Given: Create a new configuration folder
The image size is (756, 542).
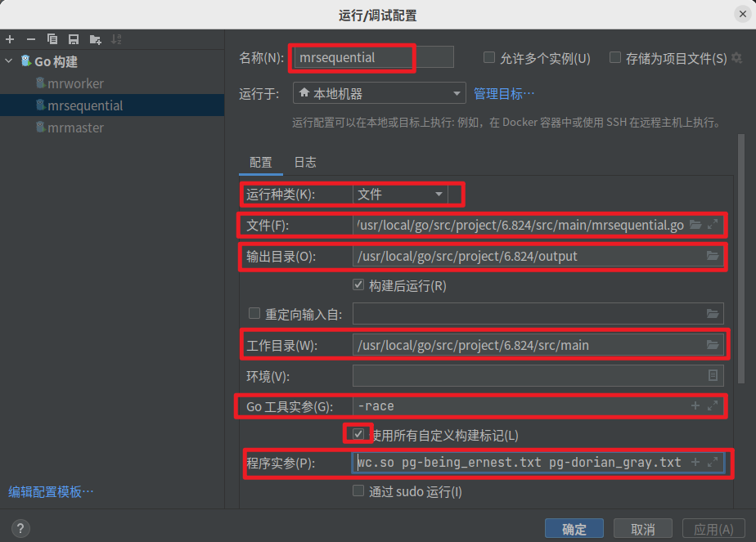Looking at the screenshot, I should coord(94,38).
